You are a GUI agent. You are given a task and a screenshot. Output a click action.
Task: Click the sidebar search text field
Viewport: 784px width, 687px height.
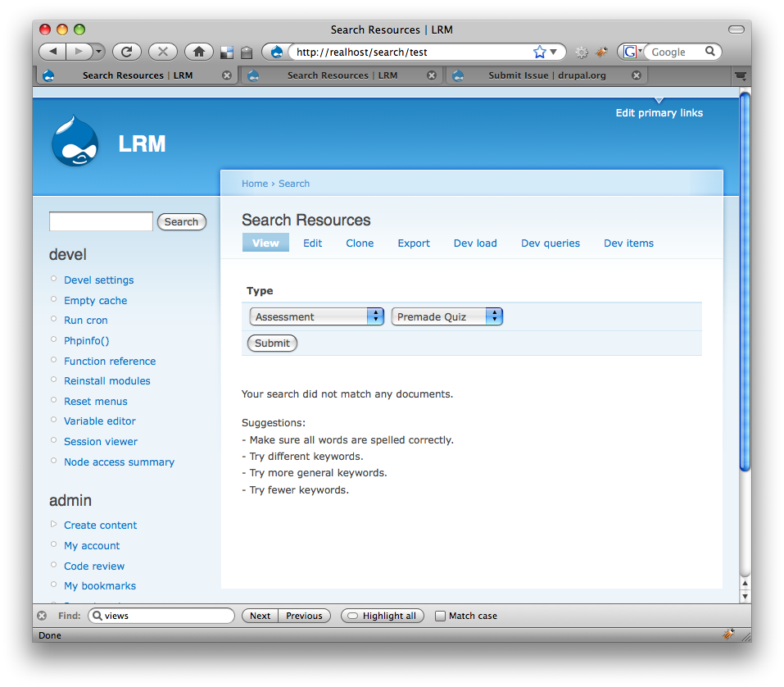(101, 221)
